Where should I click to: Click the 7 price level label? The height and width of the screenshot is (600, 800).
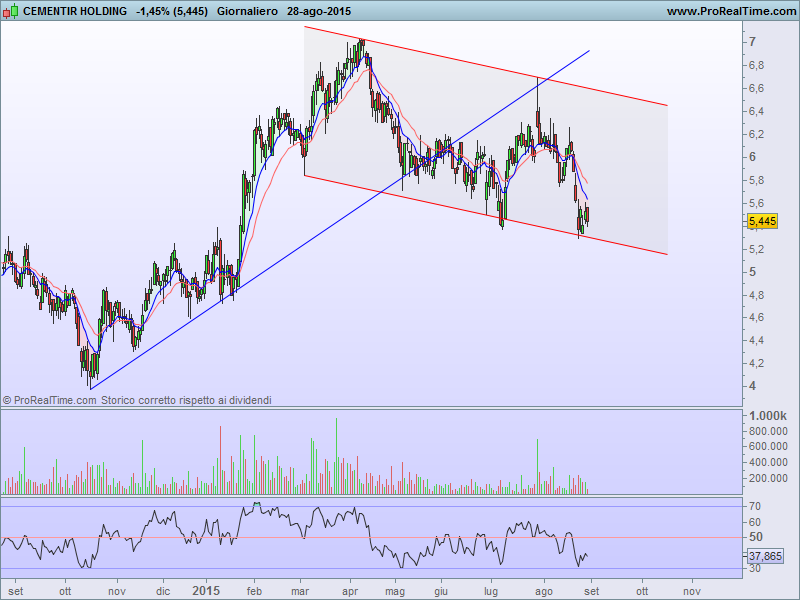tap(753, 42)
